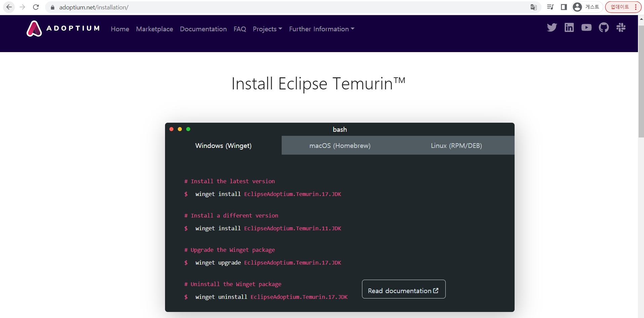Open the Google Translate icon in address bar
Screen dimensions: 644x318
pos(533,7)
